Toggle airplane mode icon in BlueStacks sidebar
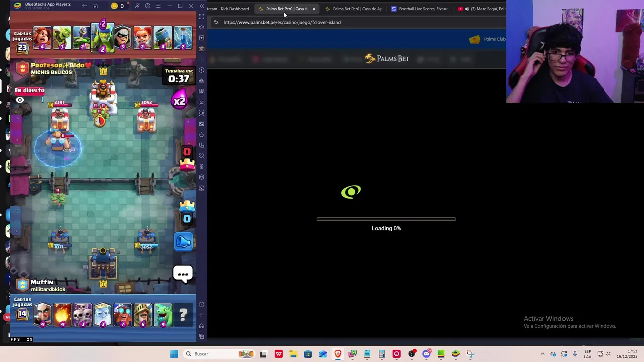This screenshot has width=644, height=362. pyautogui.click(x=202, y=134)
